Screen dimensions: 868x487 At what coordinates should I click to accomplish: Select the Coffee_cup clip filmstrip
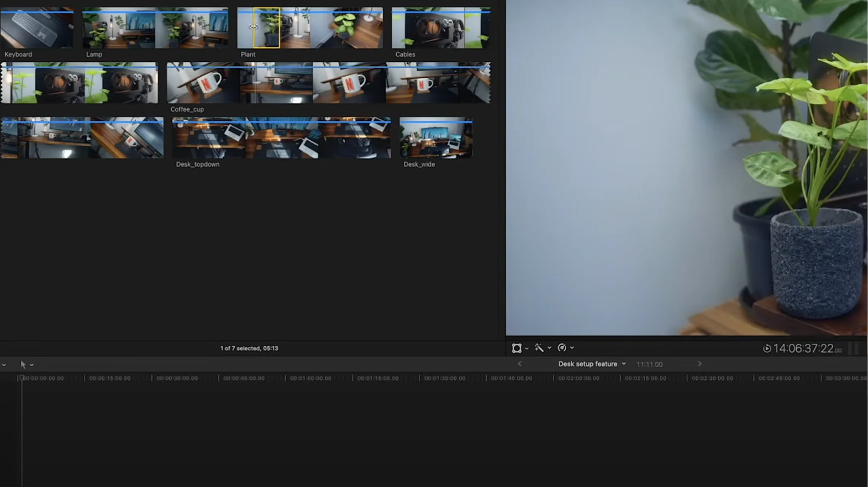tap(328, 83)
